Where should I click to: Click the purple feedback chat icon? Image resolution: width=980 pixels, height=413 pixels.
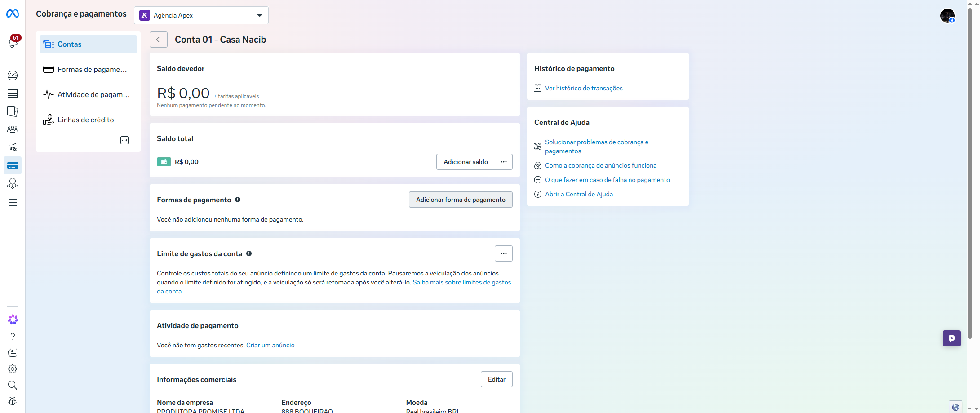951,338
